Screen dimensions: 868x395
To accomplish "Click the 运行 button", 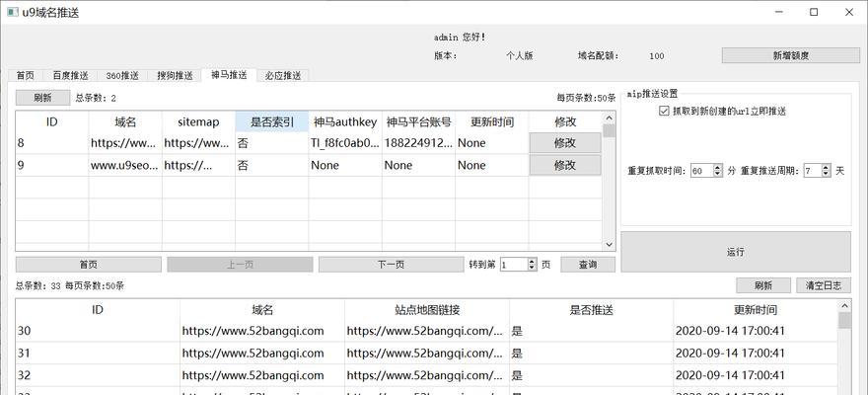I will [736, 252].
